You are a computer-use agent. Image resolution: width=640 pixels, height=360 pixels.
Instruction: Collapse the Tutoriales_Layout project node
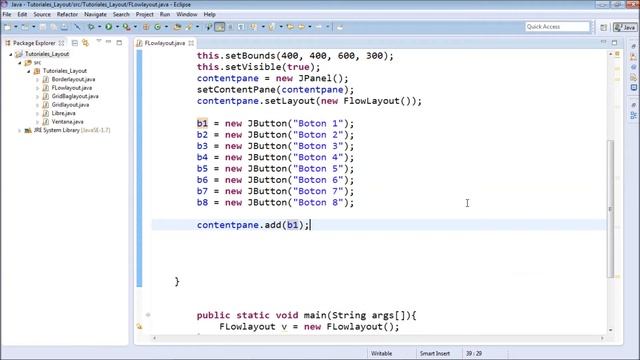pos(11,54)
